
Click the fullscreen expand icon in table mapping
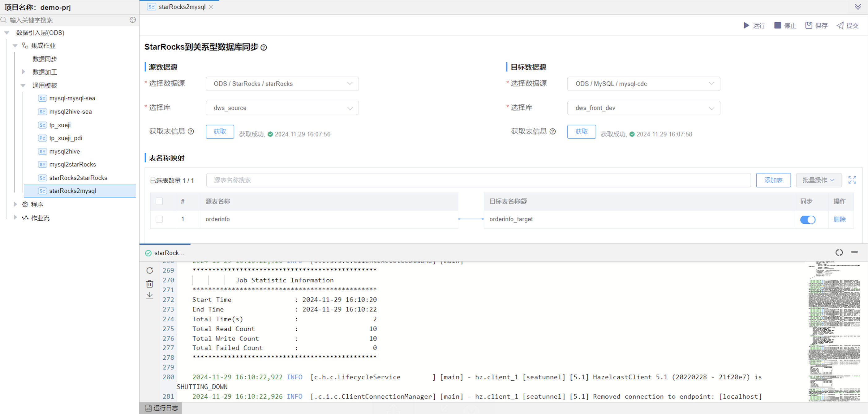click(852, 180)
